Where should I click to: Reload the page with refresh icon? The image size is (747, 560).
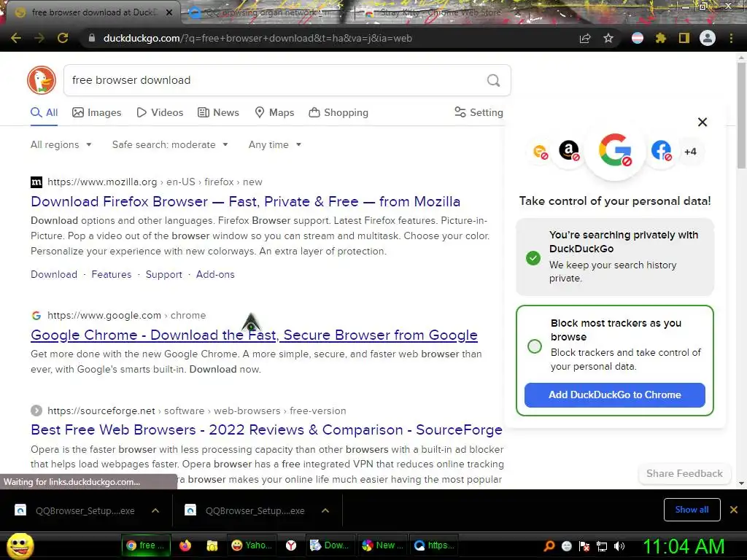[63, 38]
